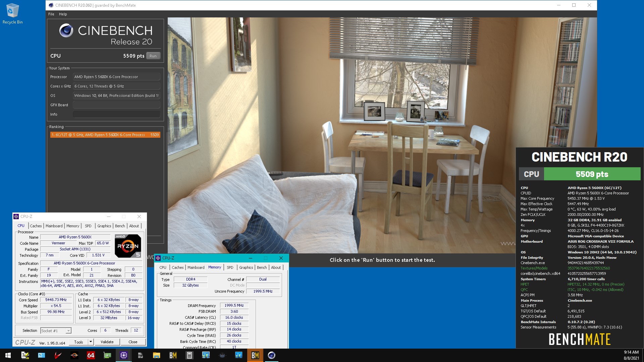Switch to Mainboard tab in CPU-Z CPU window
This screenshot has width=644, height=362.
(x=54, y=226)
